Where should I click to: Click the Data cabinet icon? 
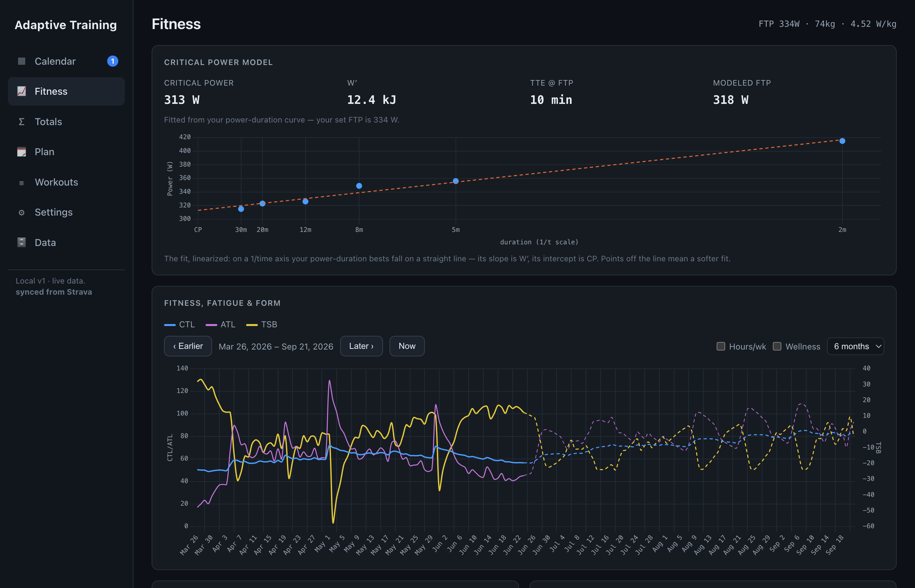(x=21, y=242)
